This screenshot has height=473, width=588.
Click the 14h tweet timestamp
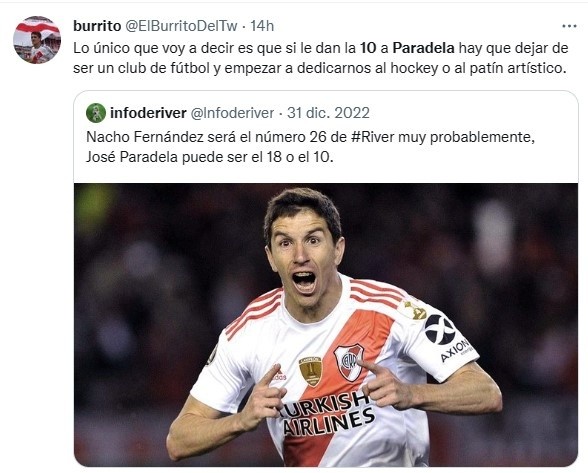tap(262, 26)
